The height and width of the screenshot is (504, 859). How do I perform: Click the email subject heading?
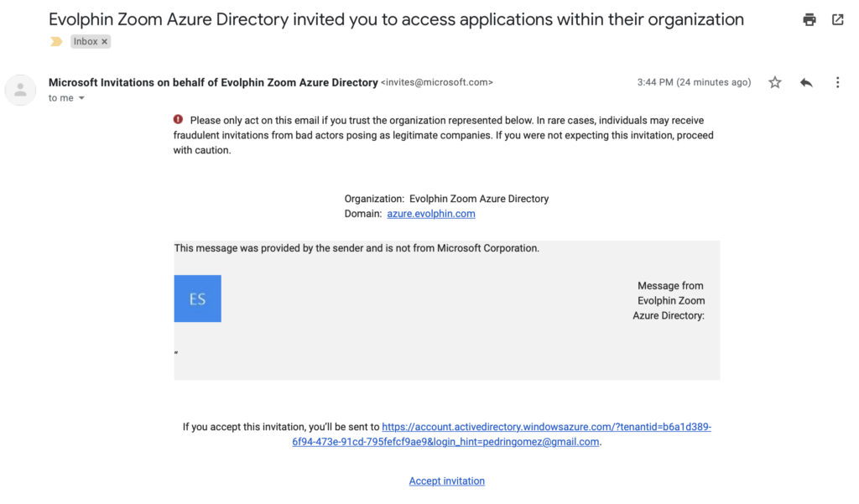tap(396, 20)
